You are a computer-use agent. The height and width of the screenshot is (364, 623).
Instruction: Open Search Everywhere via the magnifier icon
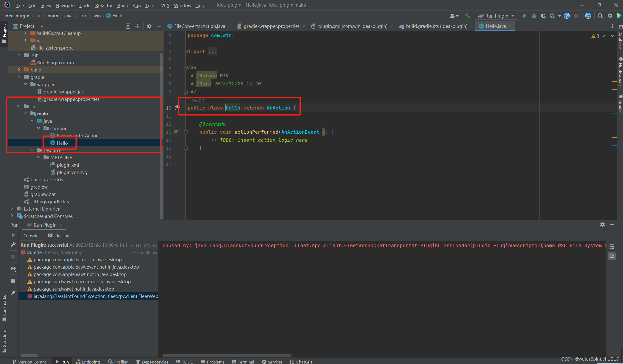600,16
